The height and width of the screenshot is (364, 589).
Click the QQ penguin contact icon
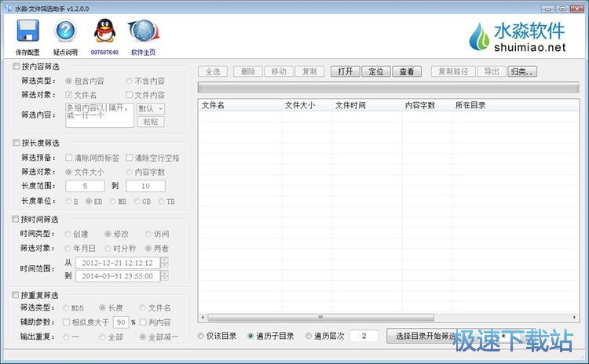click(x=104, y=31)
